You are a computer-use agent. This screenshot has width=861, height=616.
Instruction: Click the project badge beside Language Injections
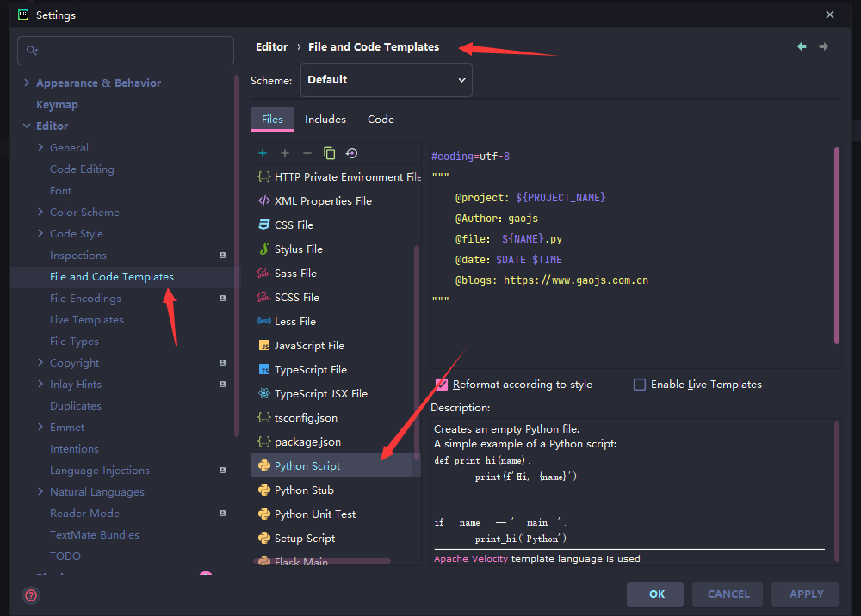pyautogui.click(x=222, y=471)
